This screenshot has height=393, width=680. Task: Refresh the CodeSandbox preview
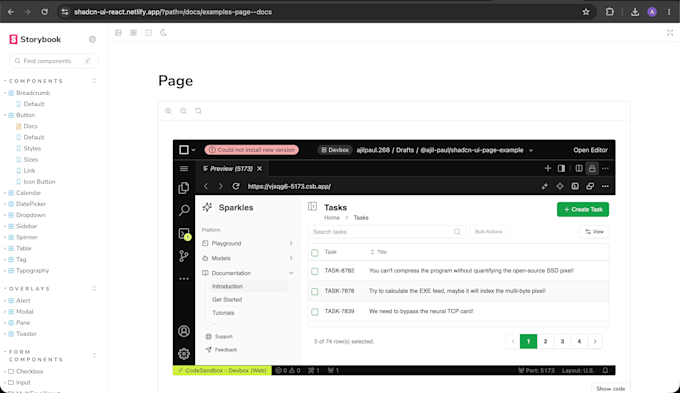tap(236, 186)
